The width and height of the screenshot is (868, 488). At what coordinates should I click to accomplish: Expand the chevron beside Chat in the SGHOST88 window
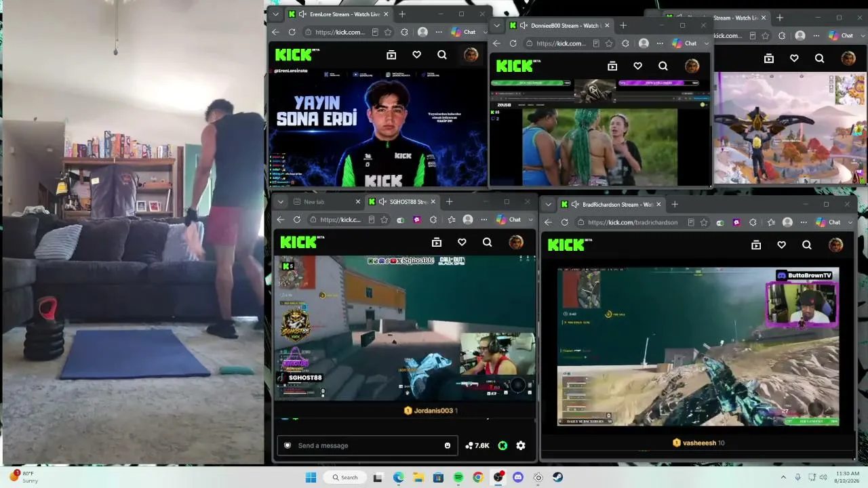click(x=530, y=220)
